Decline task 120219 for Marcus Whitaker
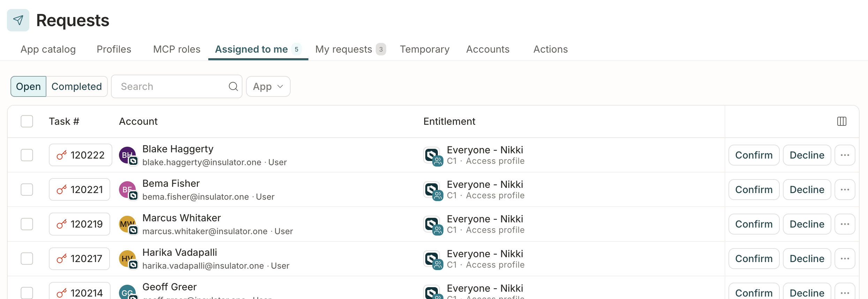868x299 pixels. (x=807, y=224)
